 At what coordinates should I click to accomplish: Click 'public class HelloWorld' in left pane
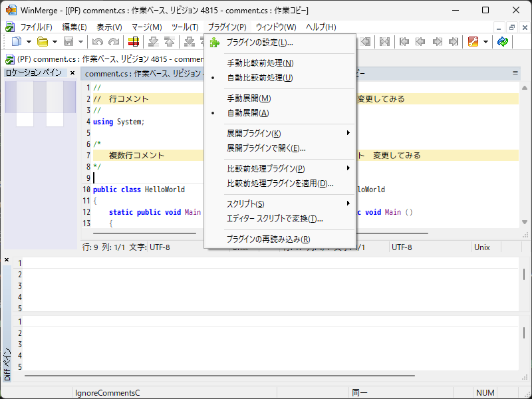(x=139, y=190)
